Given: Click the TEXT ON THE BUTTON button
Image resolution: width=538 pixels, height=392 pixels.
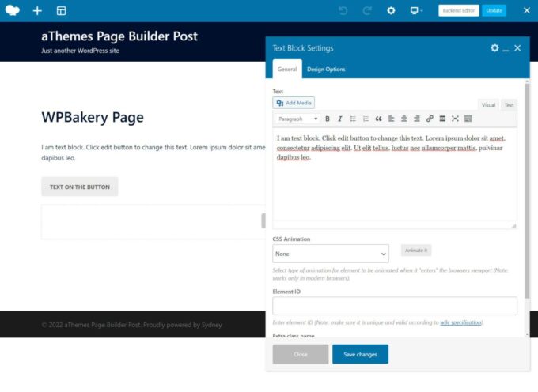Looking at the screenshot, I should tap(80, 187).
